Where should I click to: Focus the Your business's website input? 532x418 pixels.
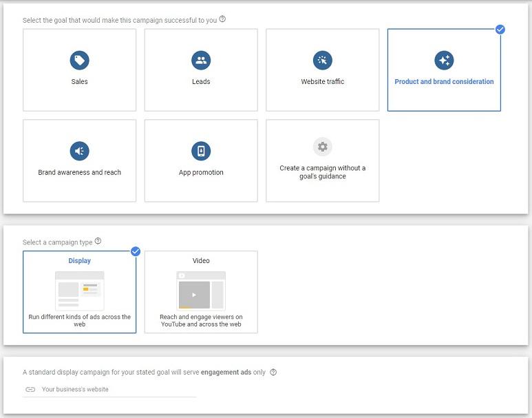(x=109, y=389)
